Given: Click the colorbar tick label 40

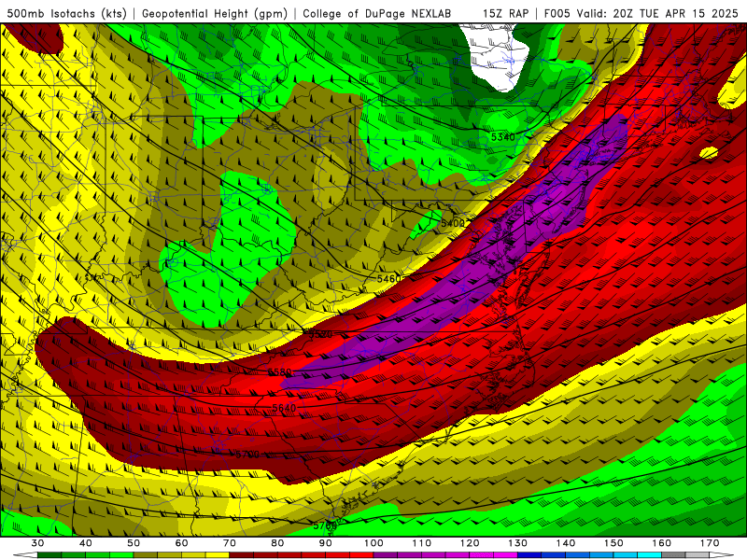Looking at the screenshot, I should (86, 543).
